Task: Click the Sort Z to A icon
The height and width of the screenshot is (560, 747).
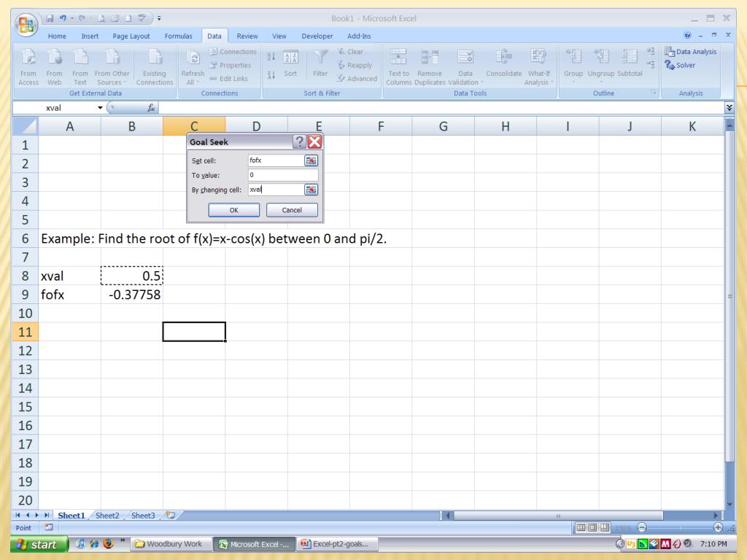Action: 271,75
